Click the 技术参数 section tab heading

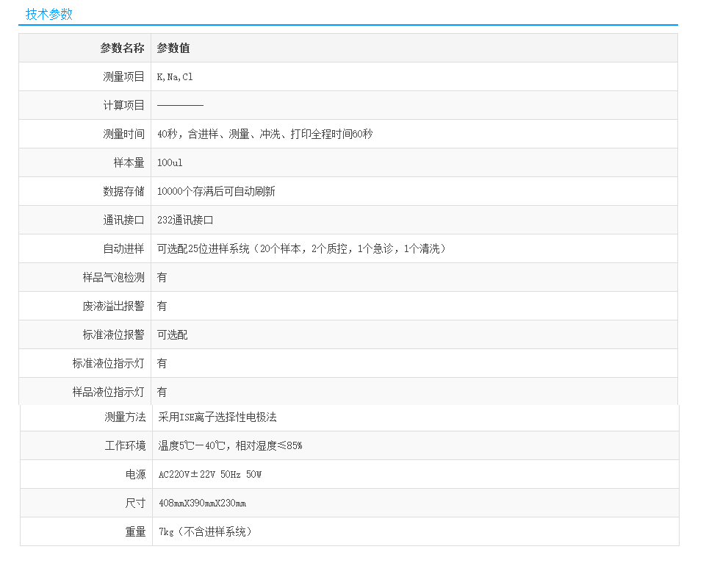pyautogui.click(x=49, y=14)
